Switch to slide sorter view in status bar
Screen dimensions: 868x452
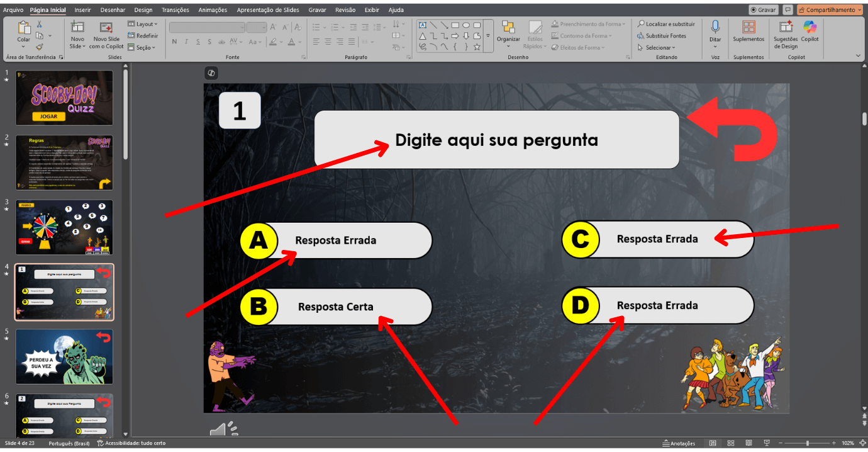point(731,443)
